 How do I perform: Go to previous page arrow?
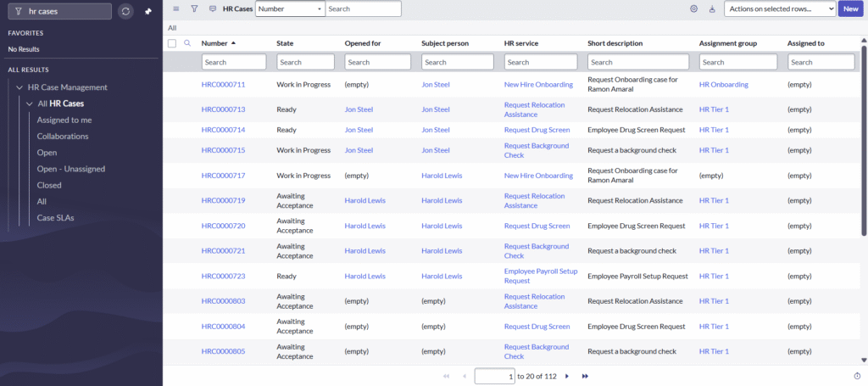click(x=464, y=376)
